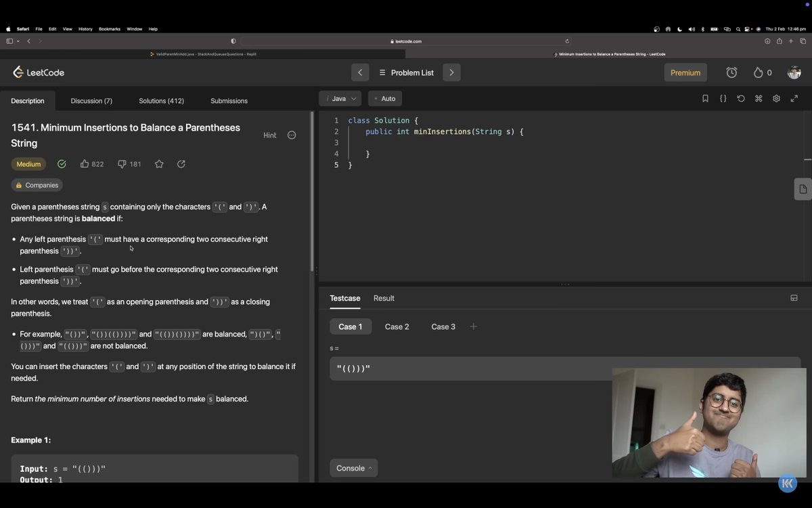
Task: Click the share icon beside the star
Action: coord(181,164)
